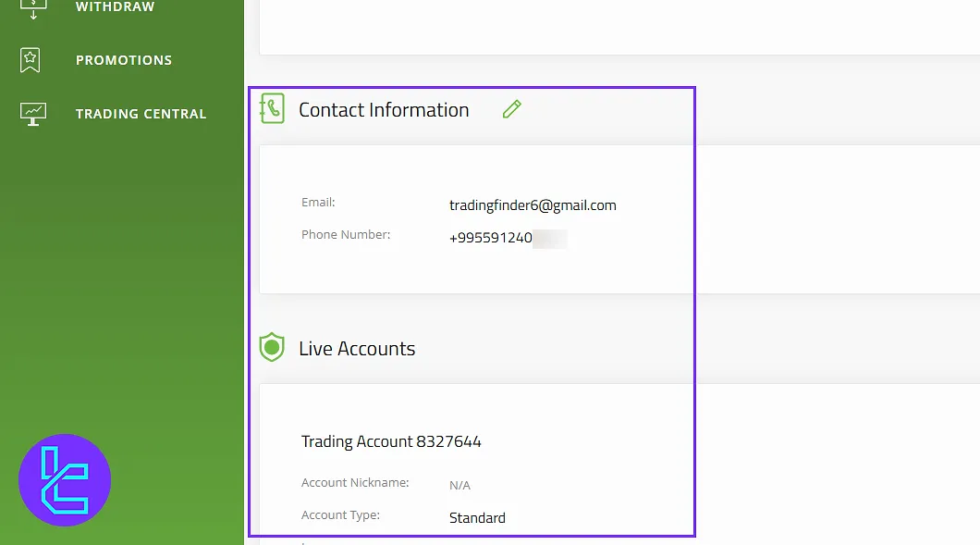Click the Account Type: label

[x=340, y=515]
